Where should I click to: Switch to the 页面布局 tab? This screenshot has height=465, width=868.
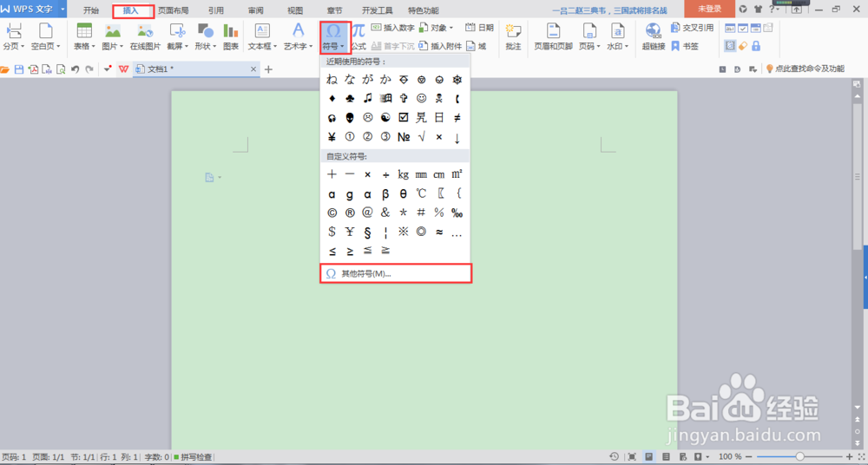click(x=174, y=10)
